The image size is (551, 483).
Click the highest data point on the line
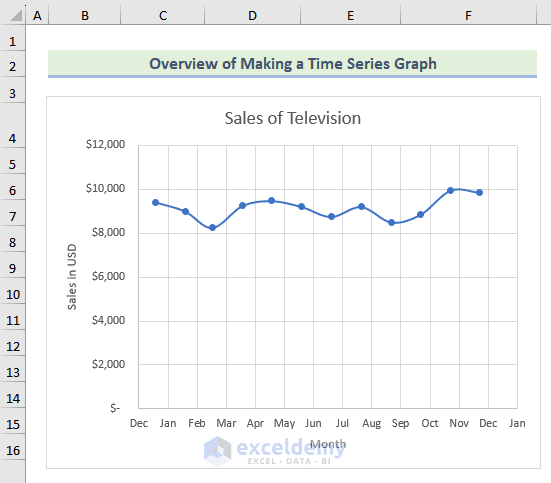[450, 190]
